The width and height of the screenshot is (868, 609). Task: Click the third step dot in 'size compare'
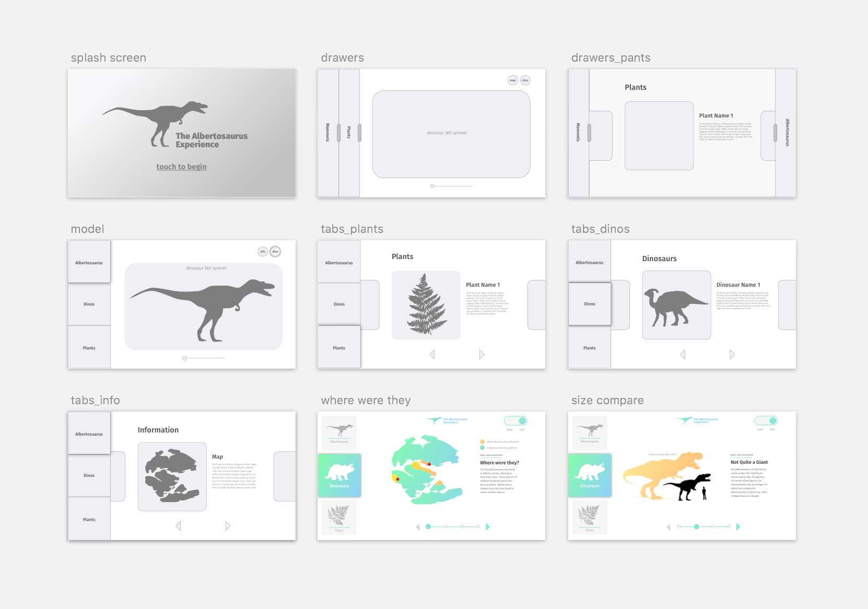tap(712, 526)
